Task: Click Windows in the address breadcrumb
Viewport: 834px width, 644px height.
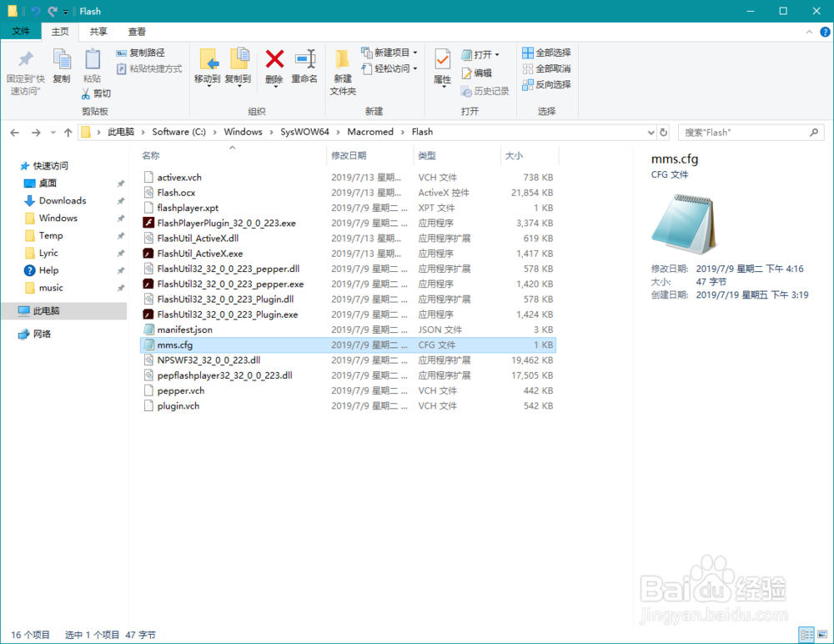Action: point(243,132)
